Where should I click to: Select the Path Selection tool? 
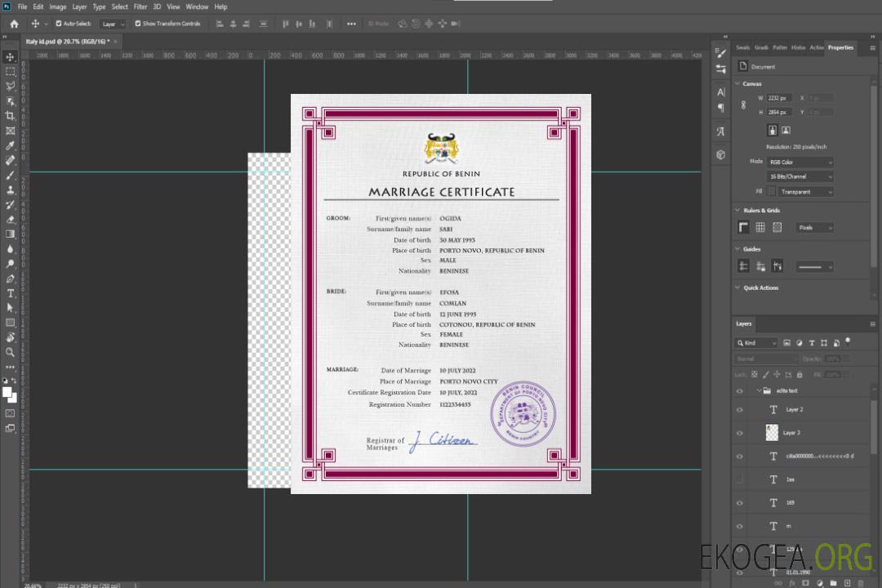coord(10,308)
